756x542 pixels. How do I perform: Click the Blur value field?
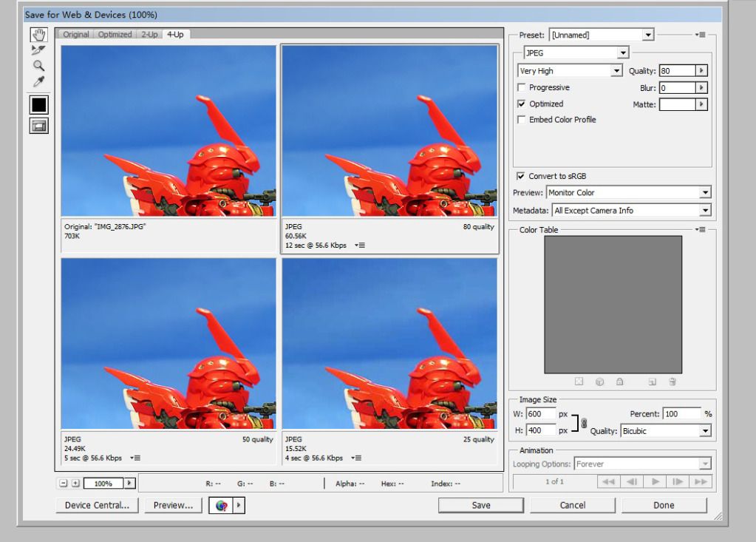[678, 88]
